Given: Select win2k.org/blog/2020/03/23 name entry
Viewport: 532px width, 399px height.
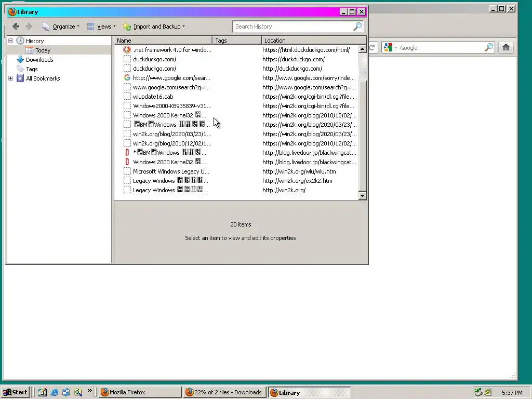Looking at the screenshot, I should coord(171,134).
